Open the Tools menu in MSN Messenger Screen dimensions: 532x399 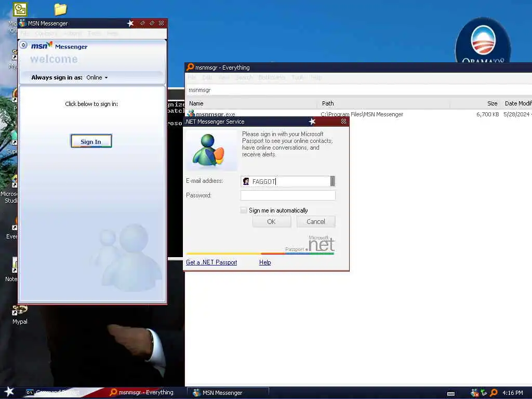[x=95, y=33]
